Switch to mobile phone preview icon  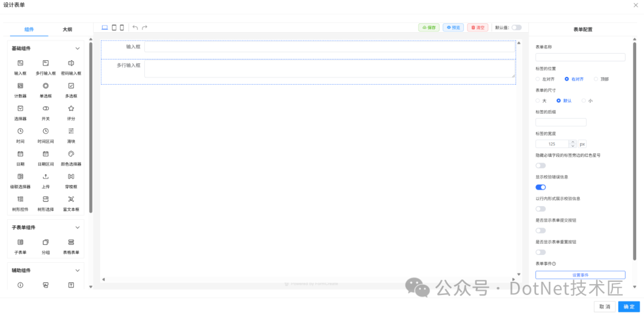pyautogui.click(x=122, y=27)
